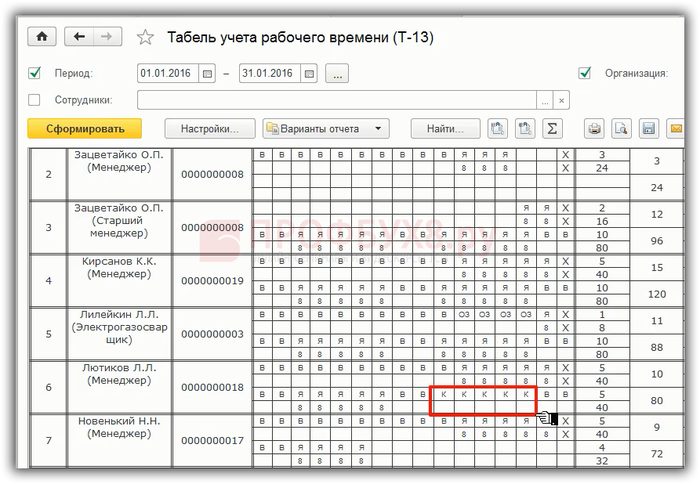700x484 pixels.
Task: Click the sum (Σ) icon
Action: (x=552, y=129)
